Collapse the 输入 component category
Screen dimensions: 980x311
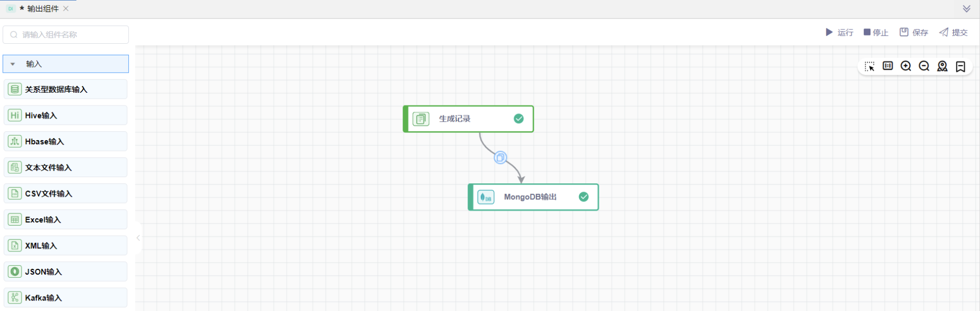pyautogui.click(x=13, y=64)
